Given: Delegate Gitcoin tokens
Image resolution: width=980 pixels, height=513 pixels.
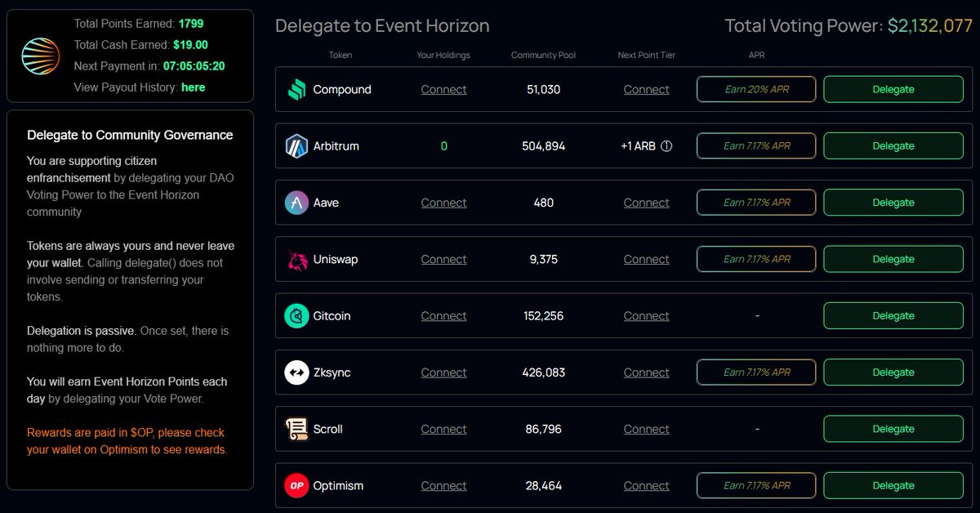Looking at the screenshot, I should pos(893,315).
